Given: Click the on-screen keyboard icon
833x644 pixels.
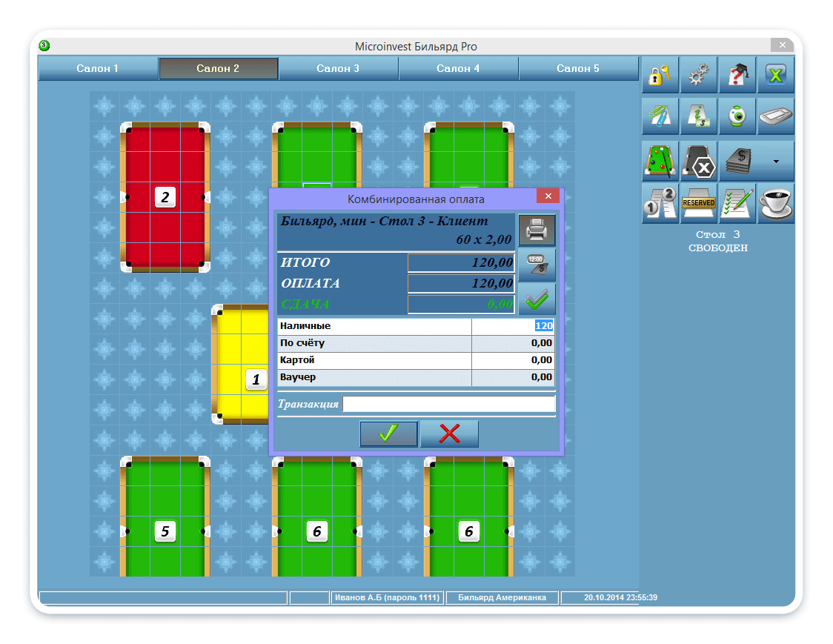Looking at the screenshot, I should tap(776, 117).
